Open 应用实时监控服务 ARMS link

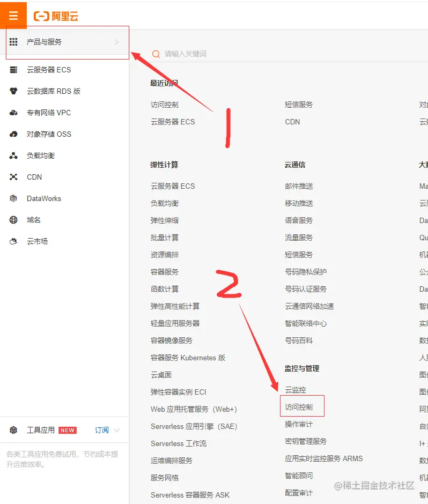[x=324, y=458]
